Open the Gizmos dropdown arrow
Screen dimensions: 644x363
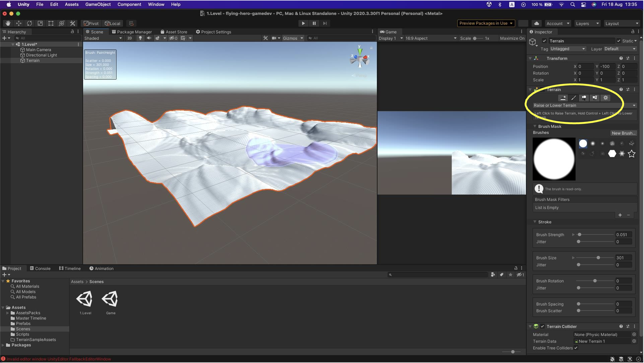[x=302, y=38]
